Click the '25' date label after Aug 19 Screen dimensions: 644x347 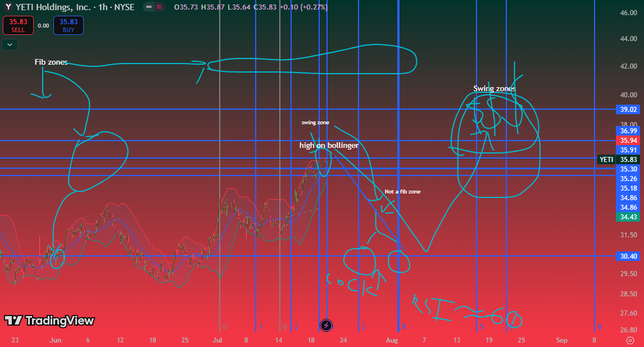coord(521,340)
